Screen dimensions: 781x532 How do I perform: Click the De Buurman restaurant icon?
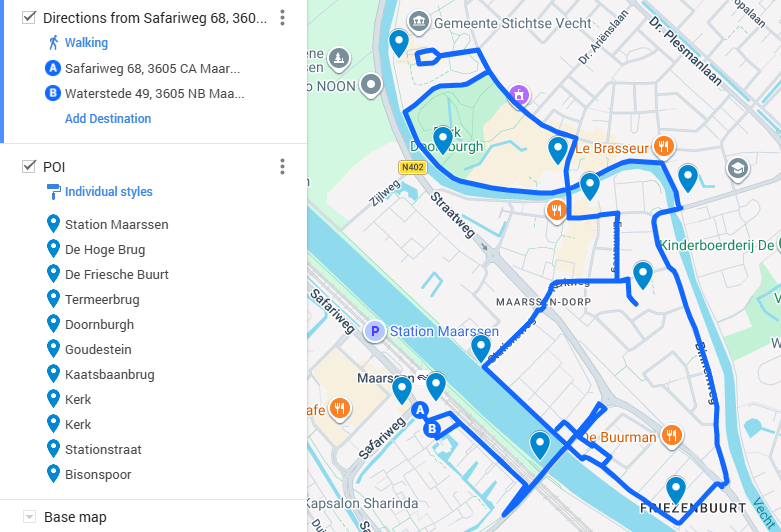671,436
